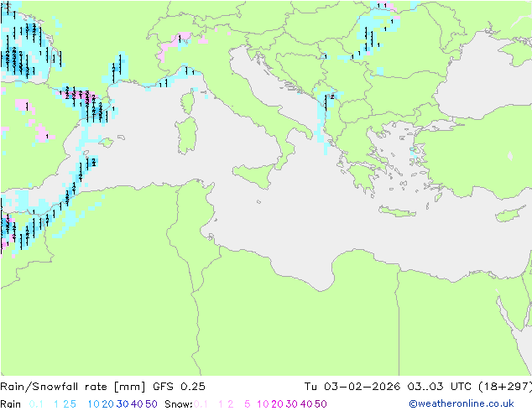Viewport: 532px width, 411px height.
Task: Click the "Rain/Snowfall rate [mm]" title text
Action: (x=73, y=387)
